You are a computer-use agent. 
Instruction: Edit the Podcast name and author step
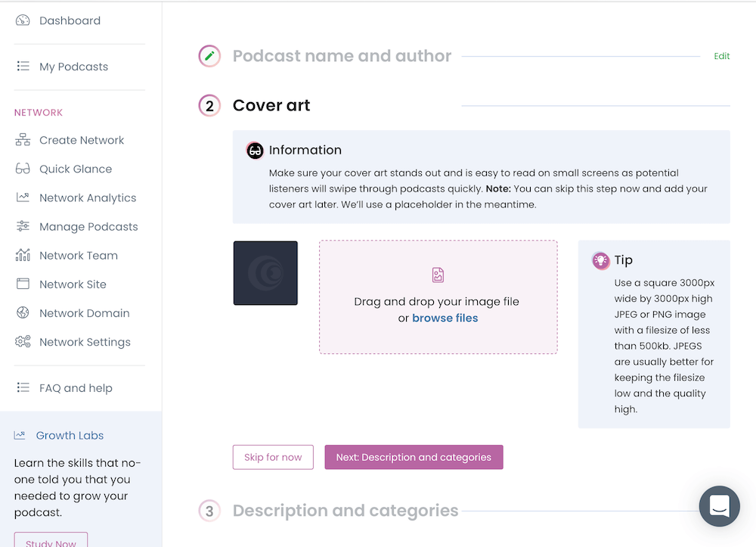pos(722,56)
